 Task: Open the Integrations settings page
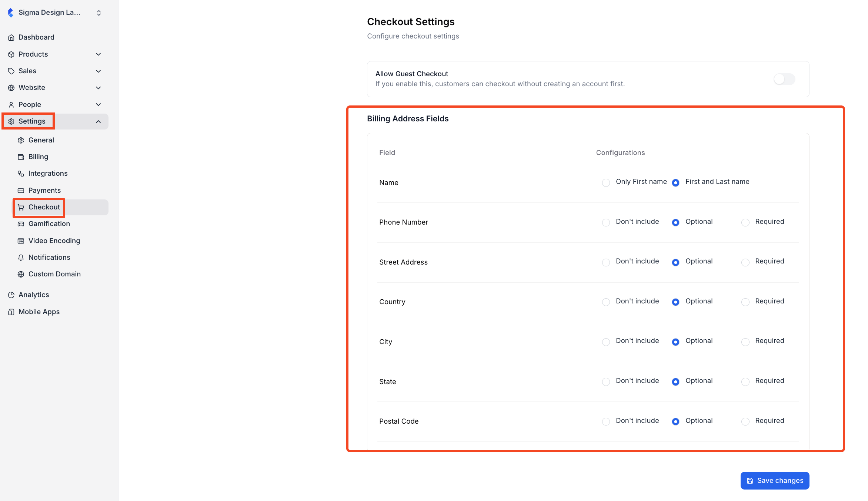click(x=48, y=174)
